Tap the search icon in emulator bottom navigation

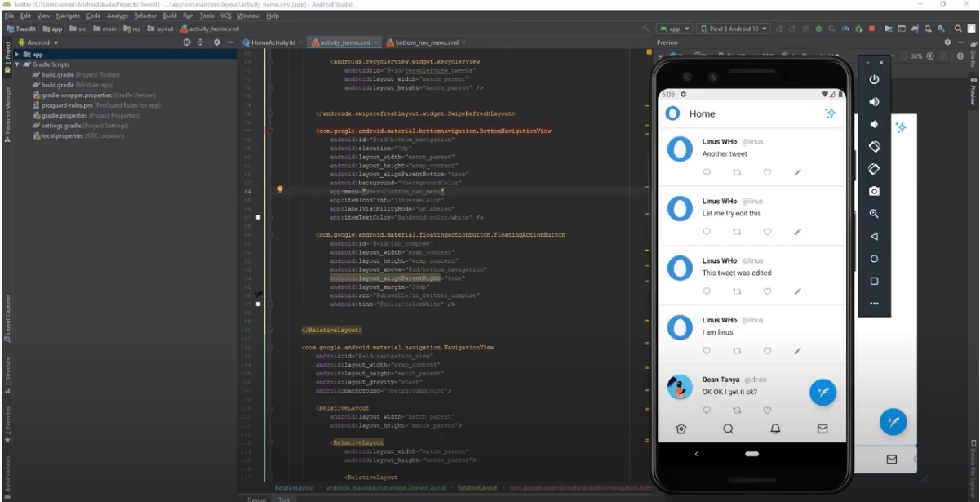(728, 429)
